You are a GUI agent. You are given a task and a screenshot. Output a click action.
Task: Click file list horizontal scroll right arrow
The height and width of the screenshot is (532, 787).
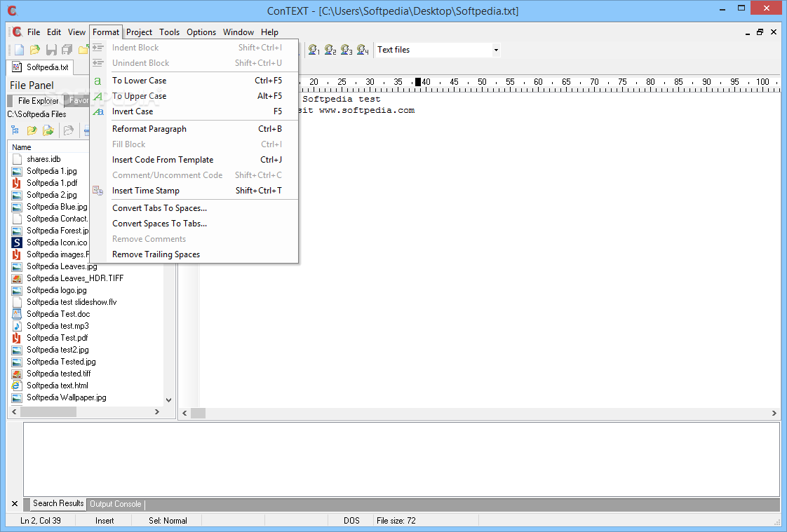coord(157,412)
